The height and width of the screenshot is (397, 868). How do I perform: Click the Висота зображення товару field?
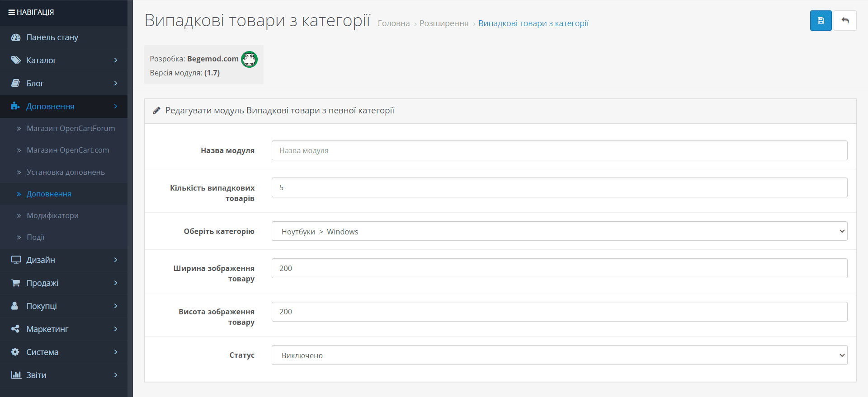559,312
